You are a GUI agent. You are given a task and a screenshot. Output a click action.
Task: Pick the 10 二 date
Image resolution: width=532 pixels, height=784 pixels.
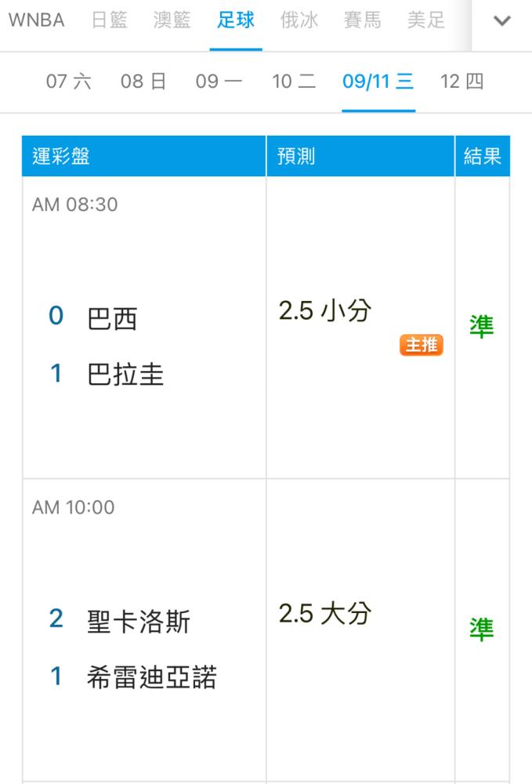tap(294, 81)
